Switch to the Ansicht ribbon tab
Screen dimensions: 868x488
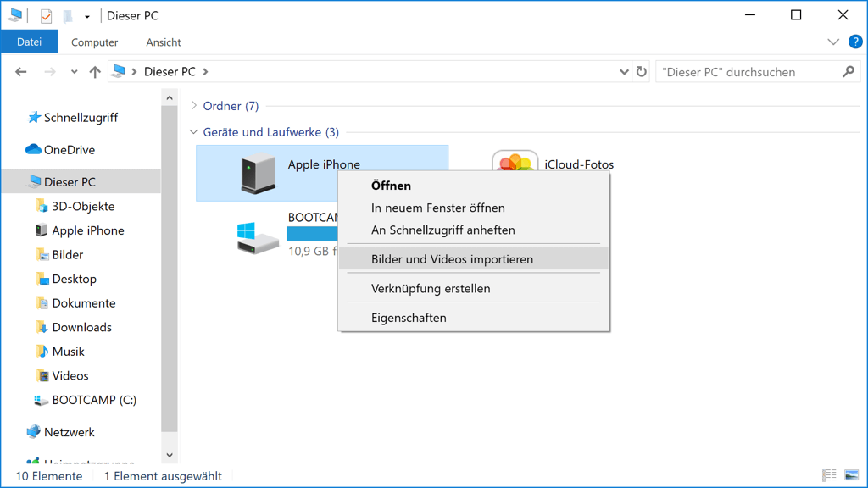[x=164, y=42]
